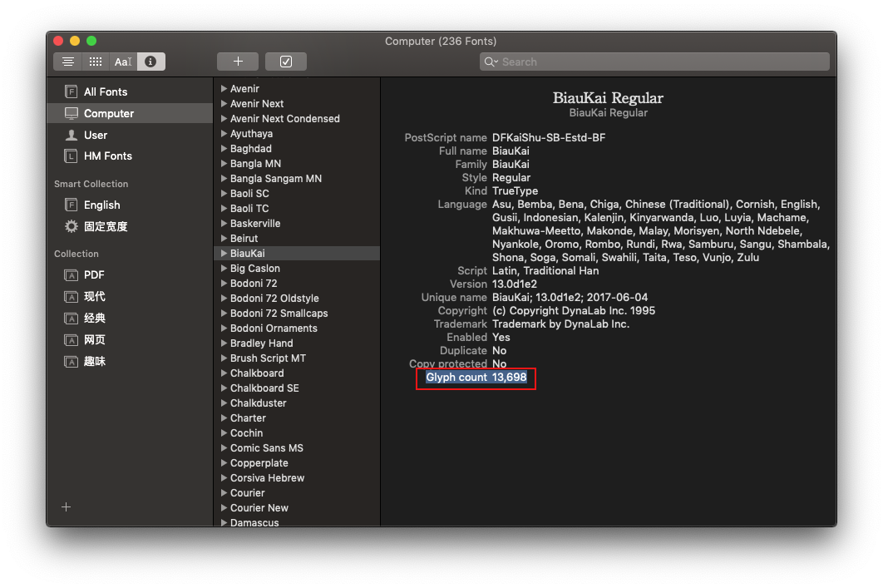Select Brush Script MT font
883x588 pixels.
298,358
